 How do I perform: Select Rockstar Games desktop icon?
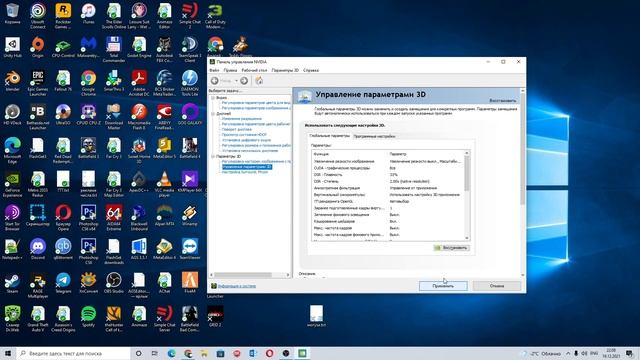(63, 16)
